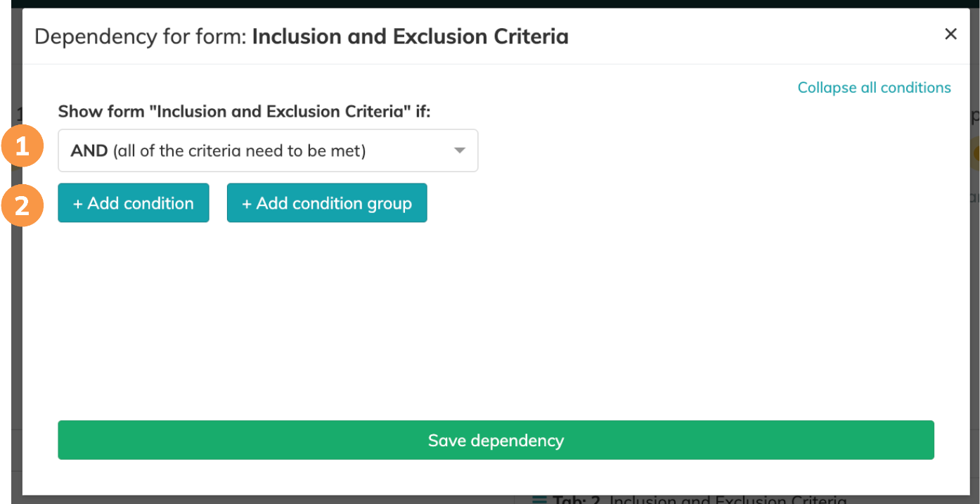Click the "Collapse all conditions" link

pos(874,88)
